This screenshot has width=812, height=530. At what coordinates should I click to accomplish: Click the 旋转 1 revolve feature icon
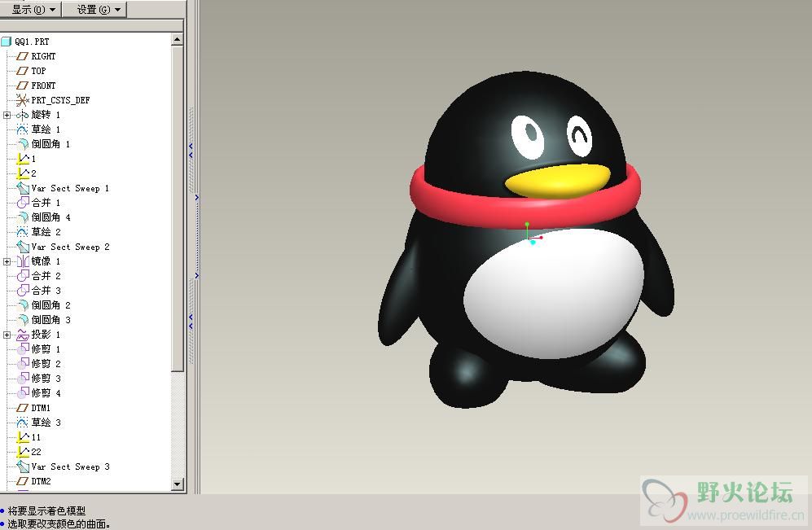pos(22,115)
